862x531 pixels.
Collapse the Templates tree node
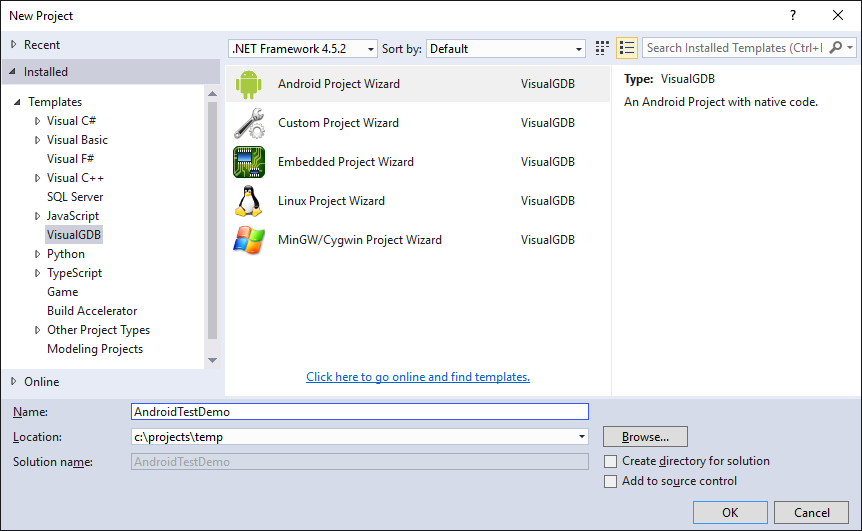18,102
